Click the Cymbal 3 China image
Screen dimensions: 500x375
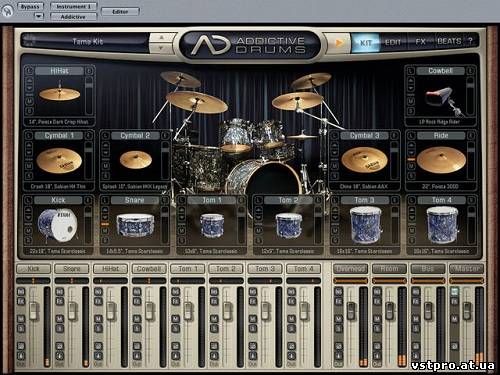point(364,160)
